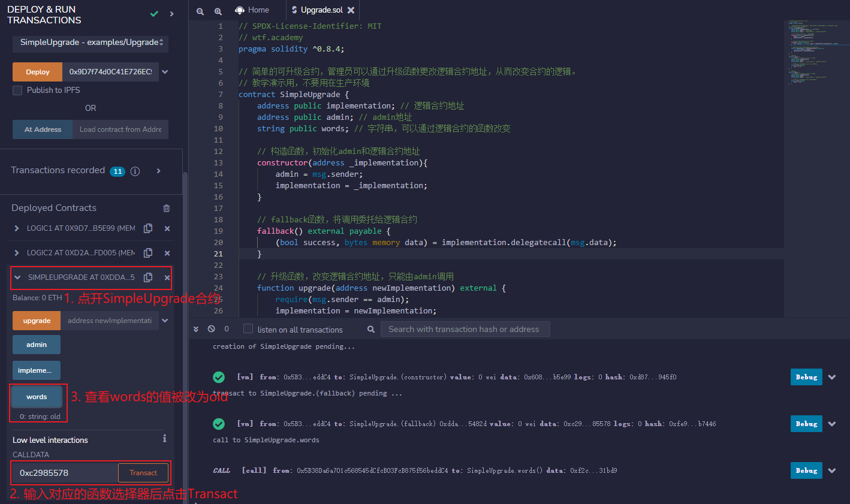Expand the constructor transaction details

point(832,377)
